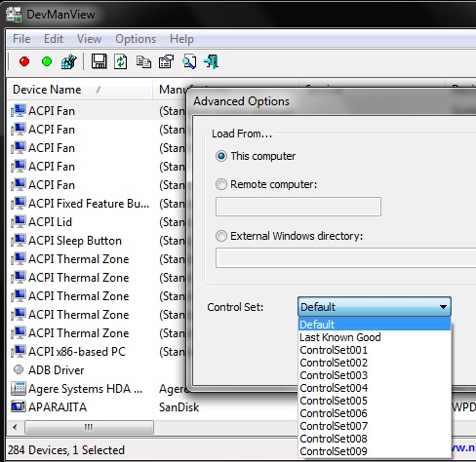The width and height of the screenshot is (476, 462).
Task: Select the ADB Driver row
Action: pos(97,369)
